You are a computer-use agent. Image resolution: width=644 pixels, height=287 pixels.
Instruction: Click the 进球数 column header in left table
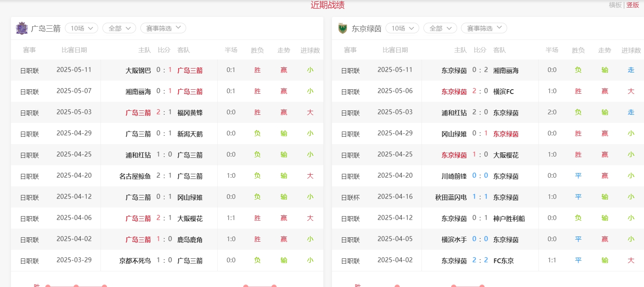click(310, 50)
